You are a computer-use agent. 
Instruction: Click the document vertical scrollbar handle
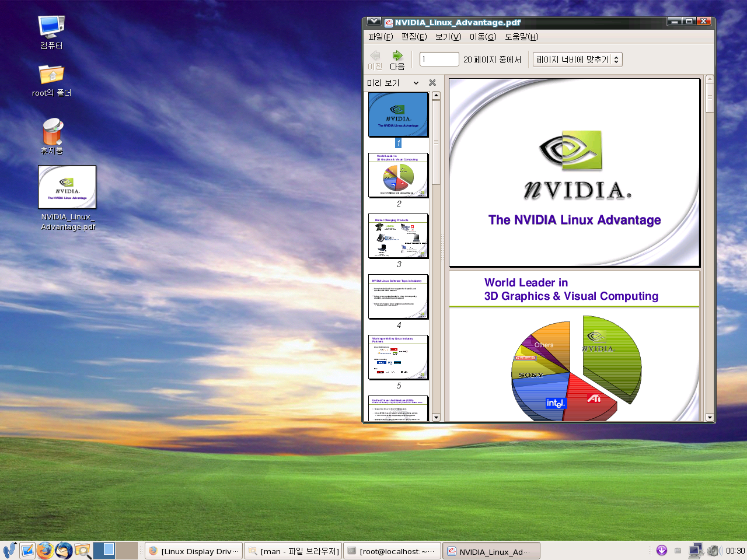(710, 98)
